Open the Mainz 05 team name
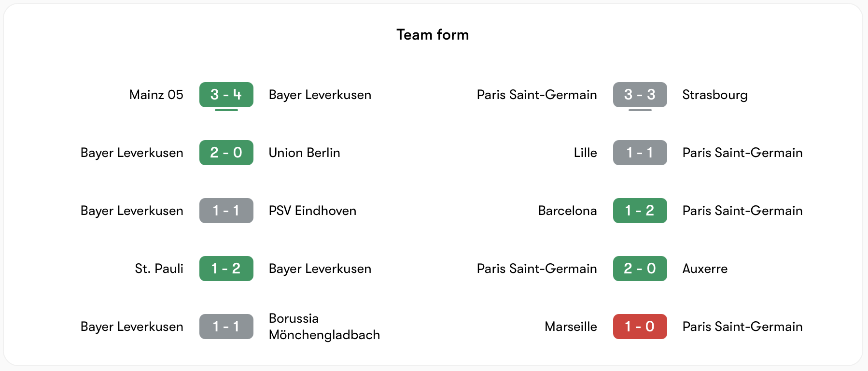Viewport: 868px width, 371px height. (x=156, y=95)
